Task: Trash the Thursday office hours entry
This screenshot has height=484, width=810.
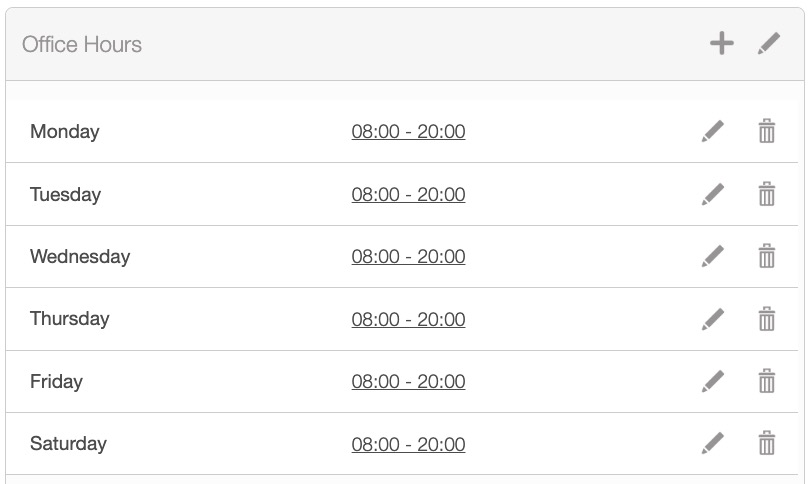Action: click(766, 319)
